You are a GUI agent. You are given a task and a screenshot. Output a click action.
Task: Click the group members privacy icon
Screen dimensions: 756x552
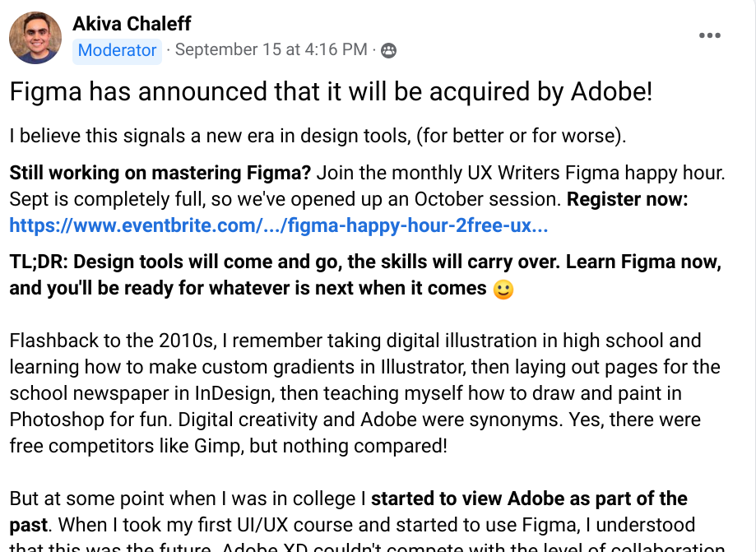pyautogui.click(x=388, y=50)
